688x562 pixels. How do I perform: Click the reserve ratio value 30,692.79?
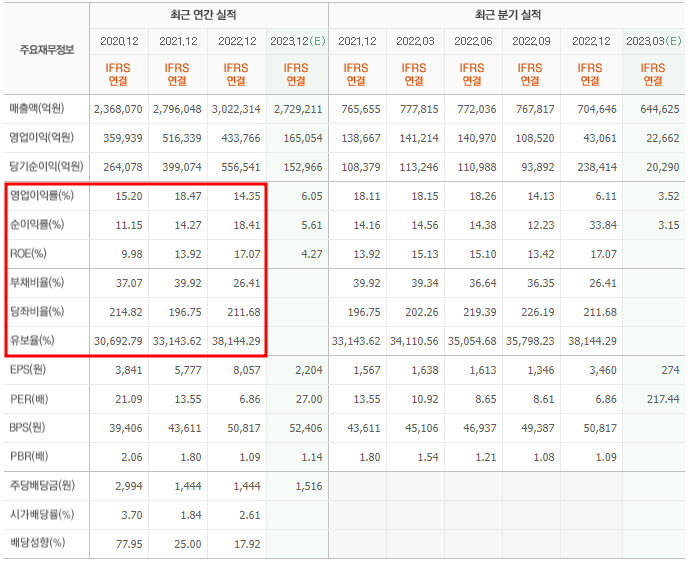pyautogui.click(x=118, y=341)
